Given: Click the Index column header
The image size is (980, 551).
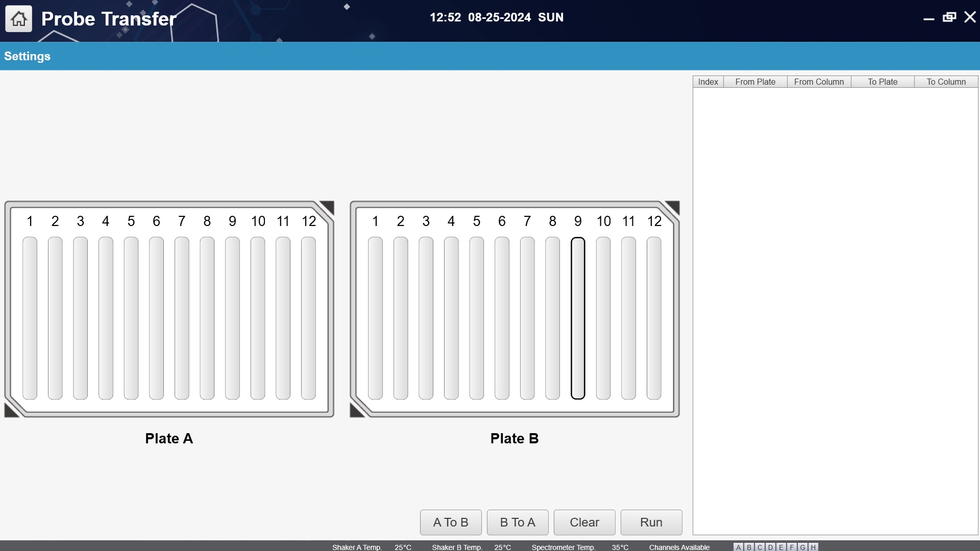Looking at the screenshot, I should click(x=708, y=82).
